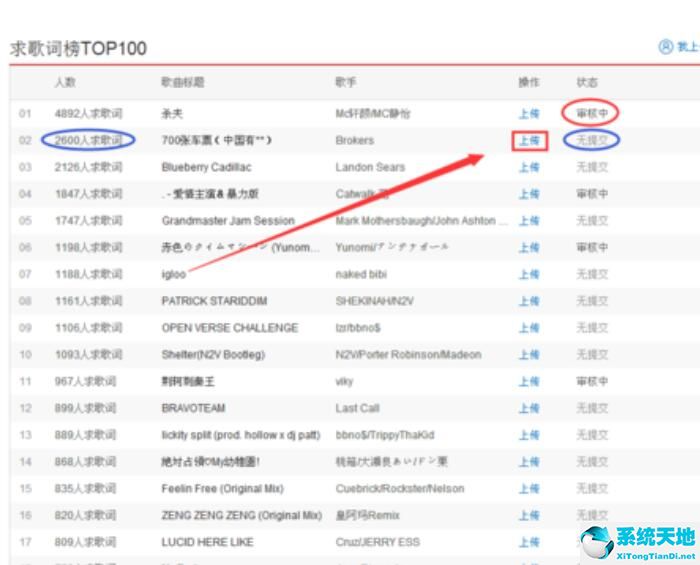
Task: Click the 1188人求歌词 count
Action: point(88,274)
